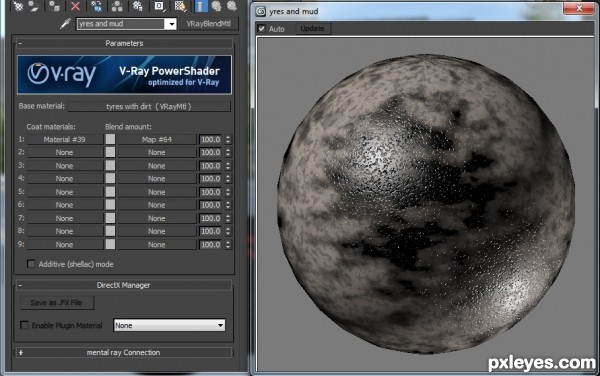Click Go to Parent icon
The width and height of the screenshot is (600, 376).
217,6
